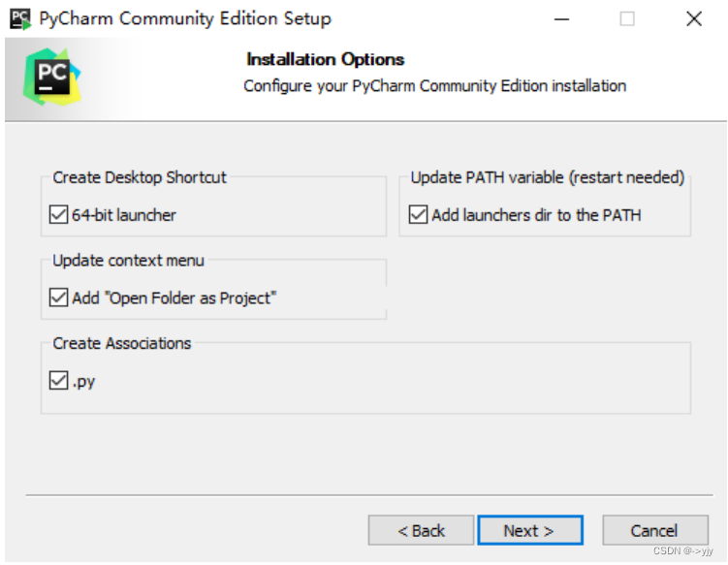Click the 'Add "Open Folder as Project"' label

pyautogui.click(x=174, y=298)
